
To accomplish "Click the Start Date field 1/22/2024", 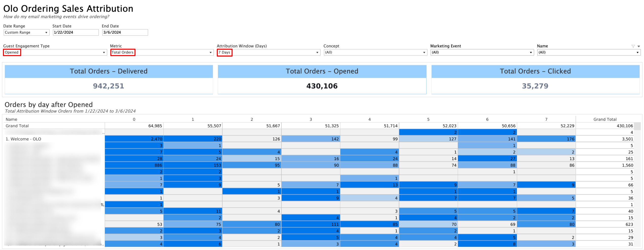I will (x=76, y=32).
